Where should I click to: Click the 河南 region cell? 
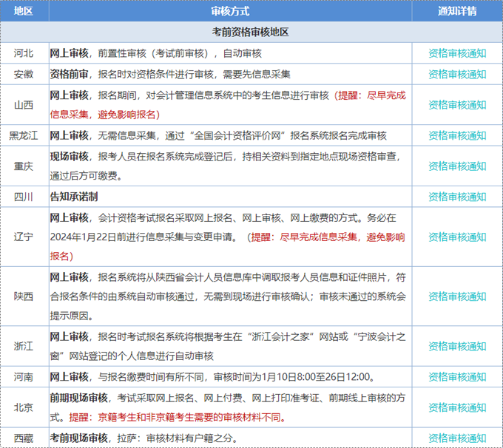(24, 377)
